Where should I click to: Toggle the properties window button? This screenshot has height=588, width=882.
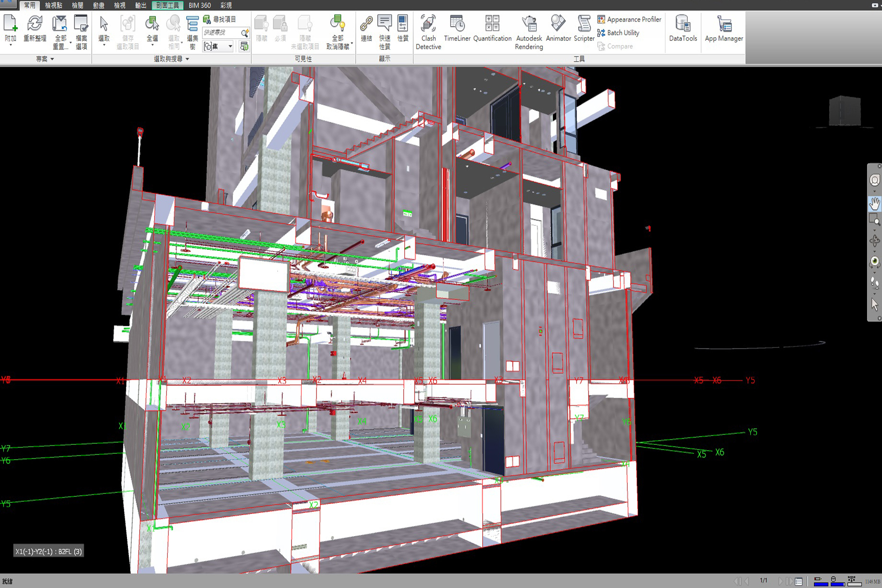coord(403,28)
